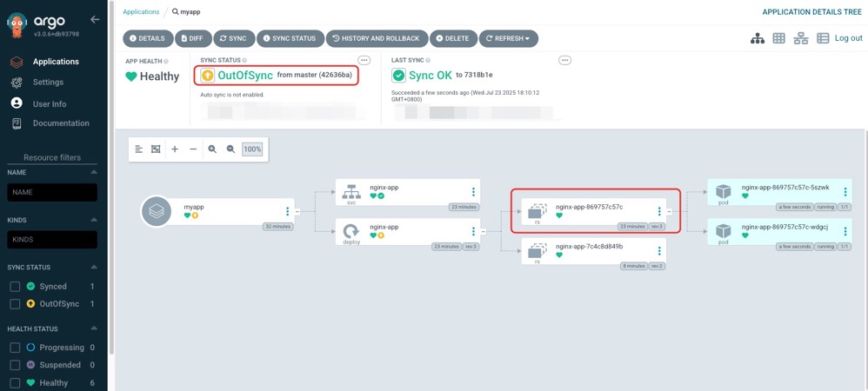Viewport: 868px width, 391px height.
Task: Collapse the SYNC STATUS filter section
Action: pos(94,268)
